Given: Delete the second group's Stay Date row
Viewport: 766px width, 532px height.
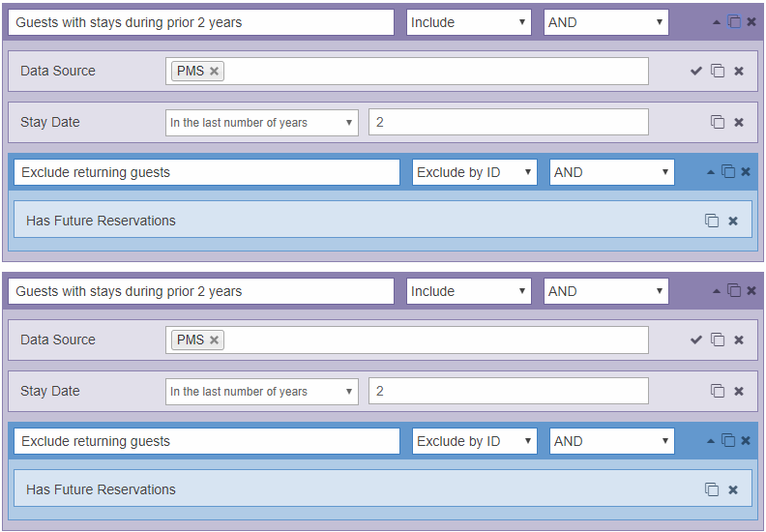Looking at the screenshot, I should point(739,391).
